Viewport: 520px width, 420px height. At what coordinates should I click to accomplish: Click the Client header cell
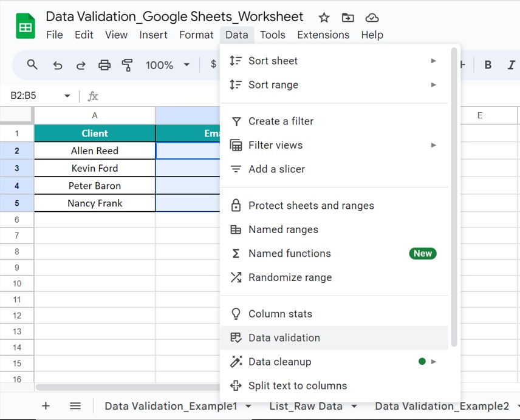pyautogui.click(x=95, y=133)
